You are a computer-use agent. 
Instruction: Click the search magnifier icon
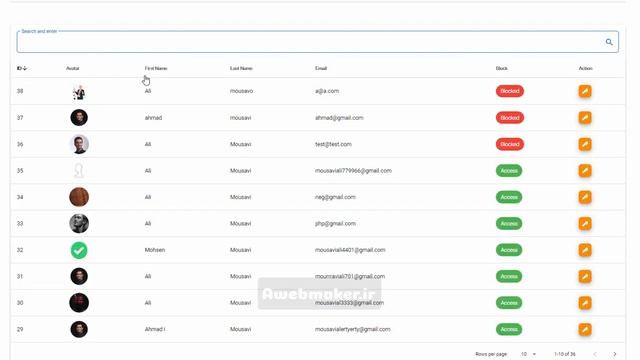click(x=609, y=42)
